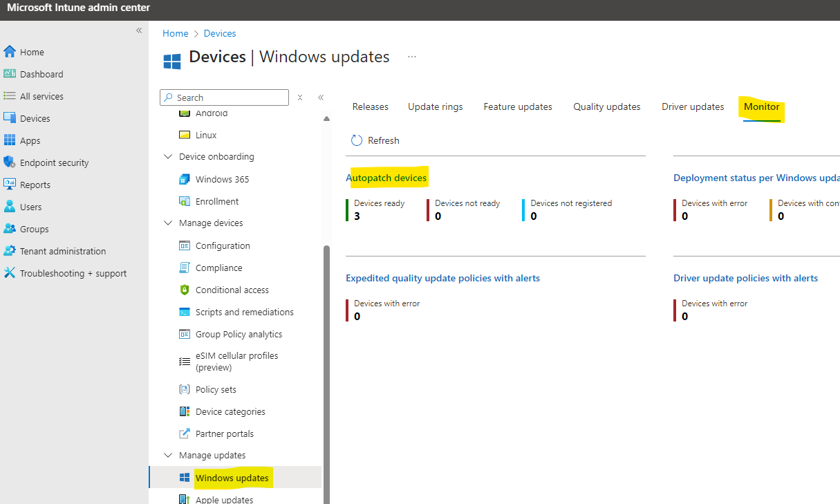Open the Groups icon
The width and height of the screenshot is (840, 504).
[x=10, y=229]
